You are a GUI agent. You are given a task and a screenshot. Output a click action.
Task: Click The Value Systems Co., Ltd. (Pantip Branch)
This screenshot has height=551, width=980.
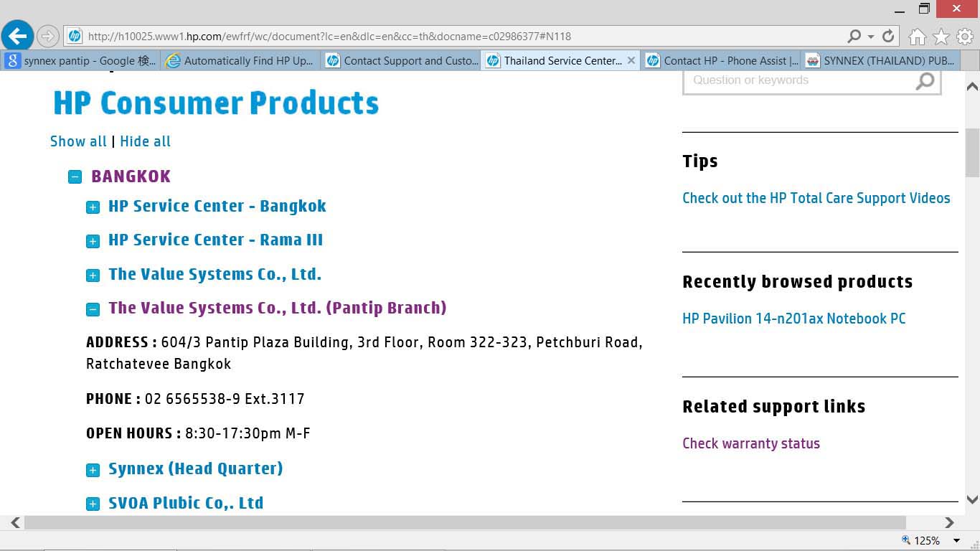pyautogui.click(x=277, y=308)
